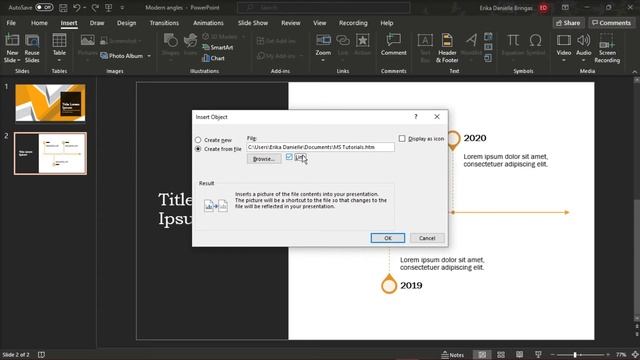Click zoom in plus button
This screenshot has height=360, width=640.
point(608,355)
